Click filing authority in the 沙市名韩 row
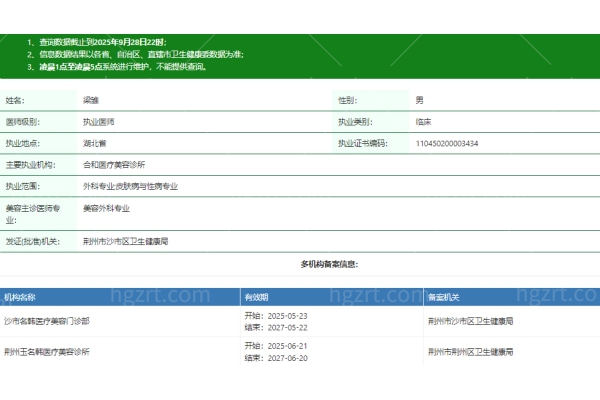Image resolution: width=600 pixels, height=400 pixels. (x=470, y=321)
